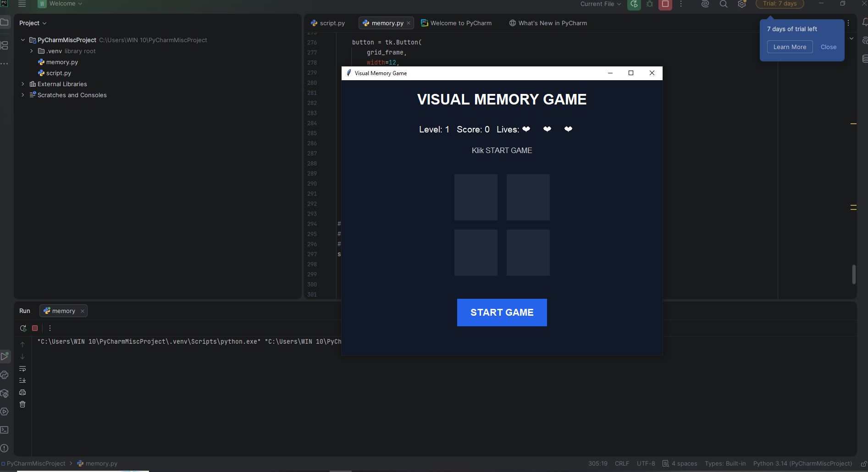Open the IDE Settings gear
868x472 pixels.
[742, 4]
